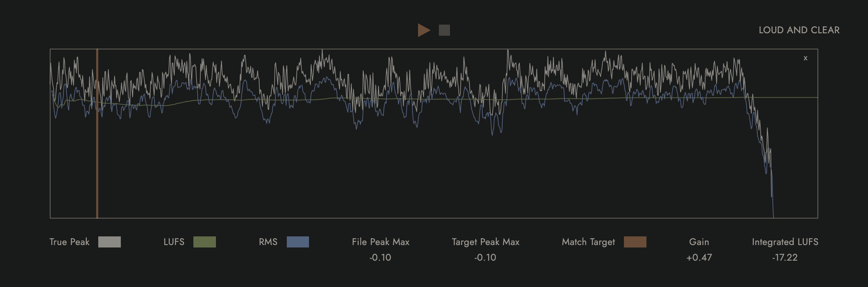868x287 pixels.
Task: Edit the Target Peak Max value
Action: 485,258
